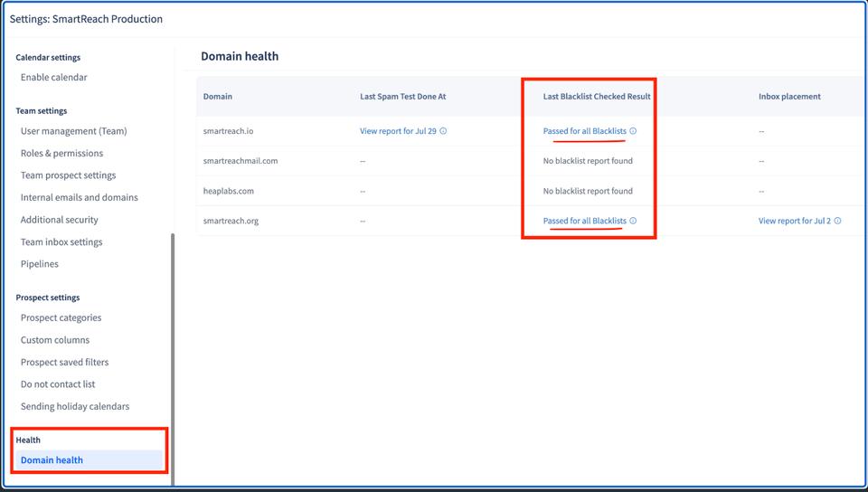Image resolution: width=868 pixels, height=492 pixels.
Task: Click info icon beside Jul 29 spam report
Action: click(x=443, y=131)
